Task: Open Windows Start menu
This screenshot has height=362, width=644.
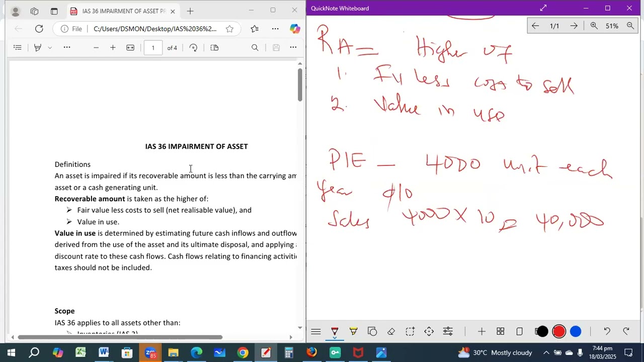Action: coord(11,352)
